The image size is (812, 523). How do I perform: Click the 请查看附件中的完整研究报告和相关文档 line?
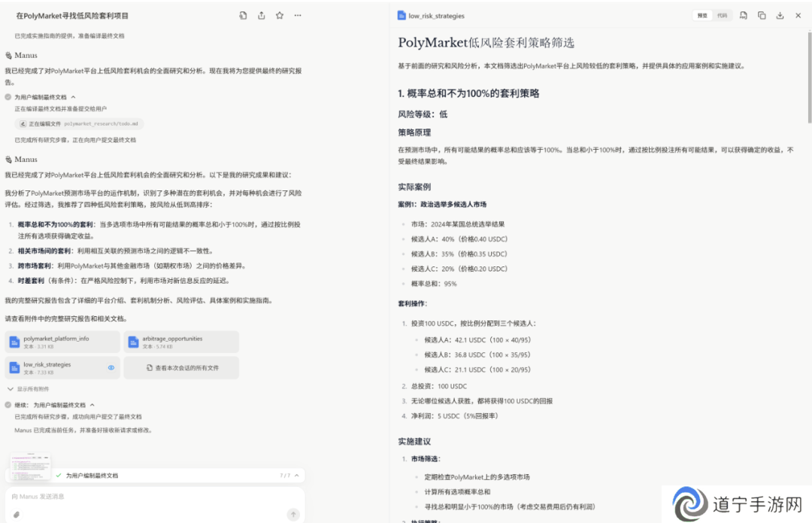point(66,319)
